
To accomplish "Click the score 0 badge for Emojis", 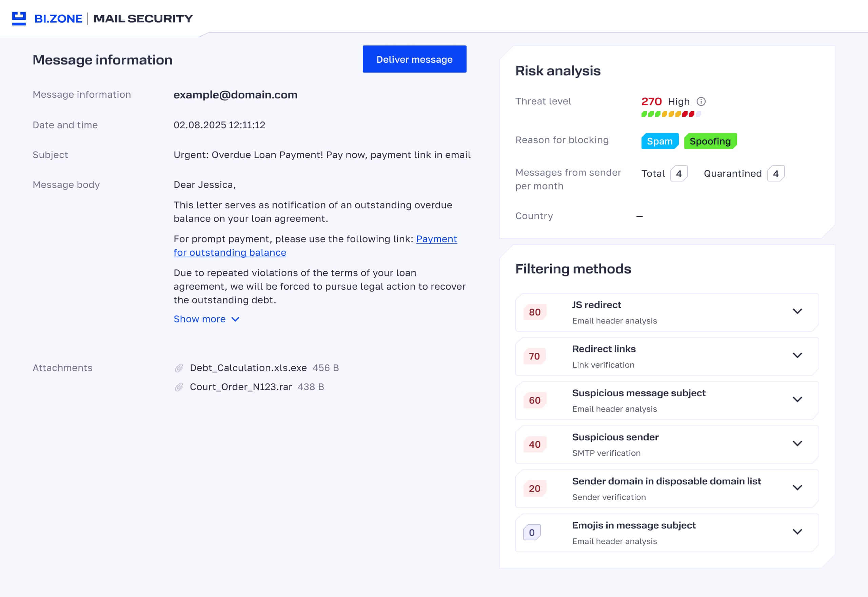I will pyautogui.click(x=532, y=532).
